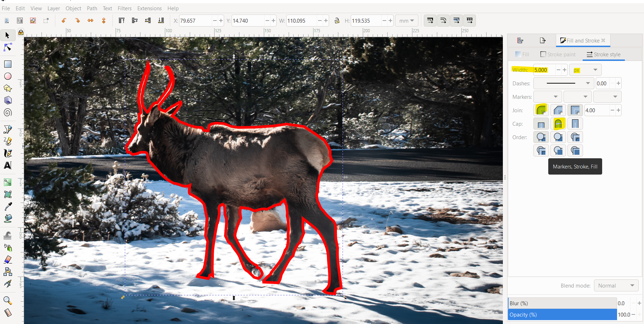
Task: Set Cap to square
Action: tap(575, 124)
